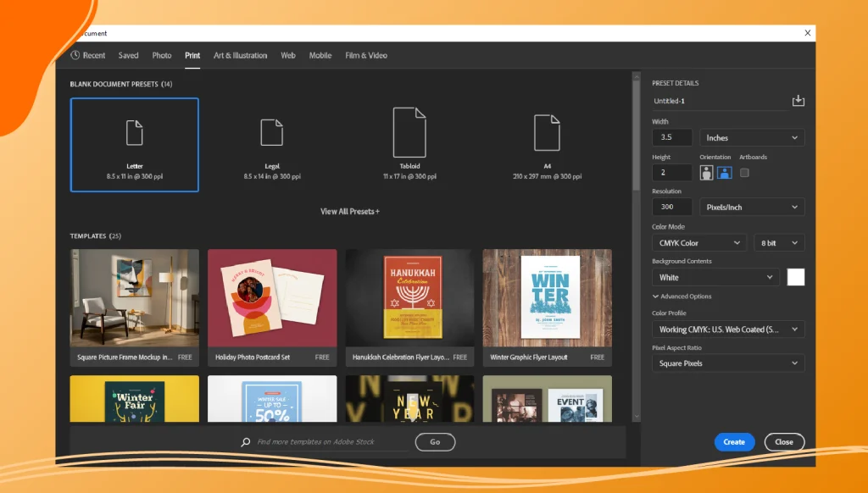The image size is (868, 493).
Task: Open the New Year template thumbnail
Action: [x=409, y=399]
